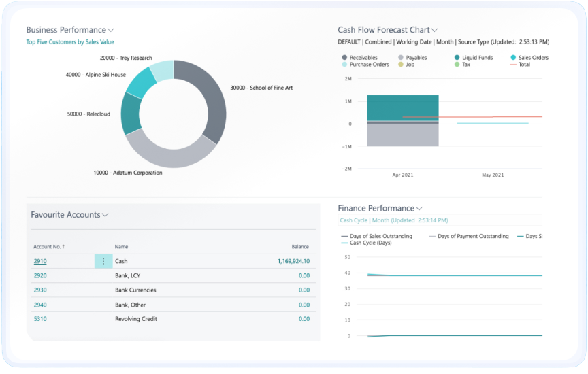588x374 pixels.
Task: Sort by Account No. column header
Action: (49, 247)
